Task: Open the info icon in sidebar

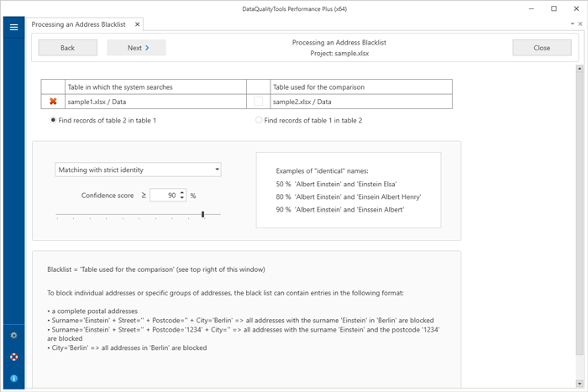Action: point(14,379)
